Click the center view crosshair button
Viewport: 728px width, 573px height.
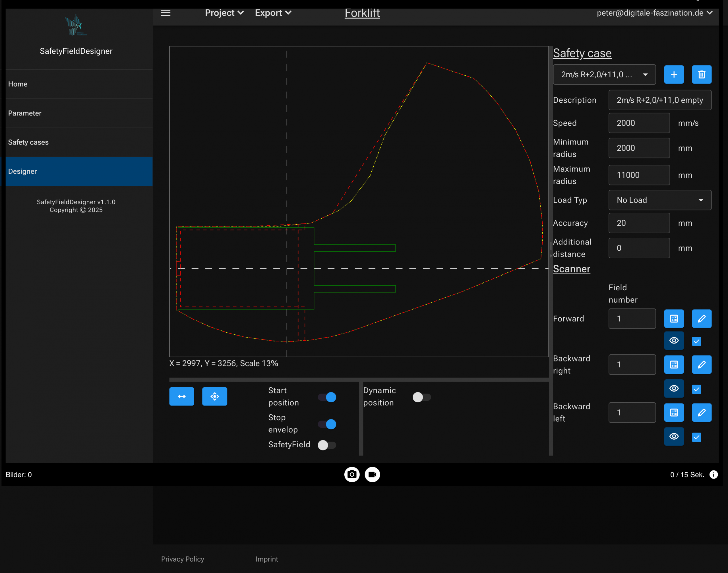[x=215, y=396]
